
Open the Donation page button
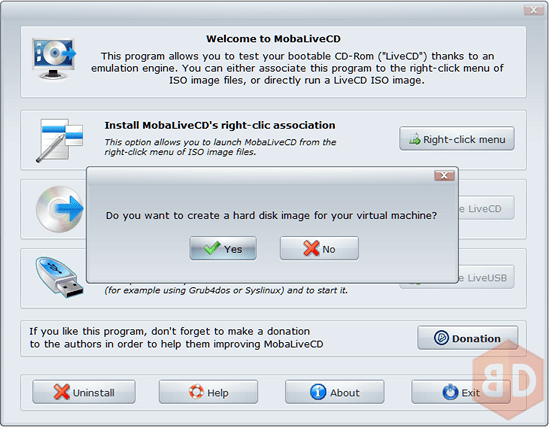pyautogui.click(x=467, y=338)
